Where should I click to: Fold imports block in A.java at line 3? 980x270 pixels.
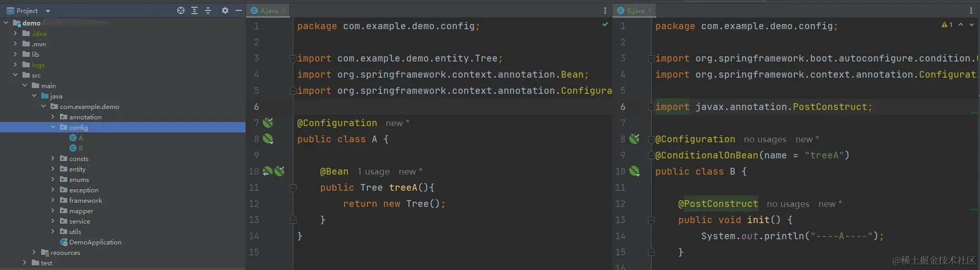point(293,58)
